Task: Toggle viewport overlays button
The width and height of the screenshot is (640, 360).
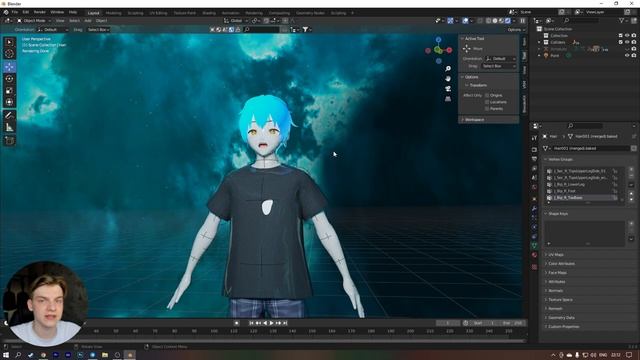Action: [465, 20]
